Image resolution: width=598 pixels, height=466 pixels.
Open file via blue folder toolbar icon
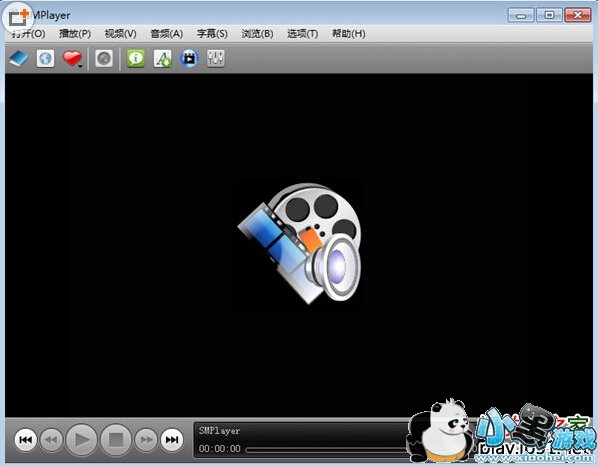(x=19, y=59)
